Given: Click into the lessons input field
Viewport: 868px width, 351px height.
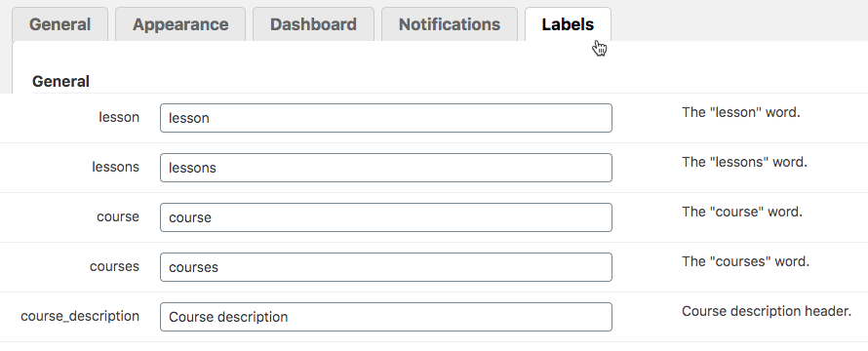Looking at the screenshot, I should pos(386,168).
